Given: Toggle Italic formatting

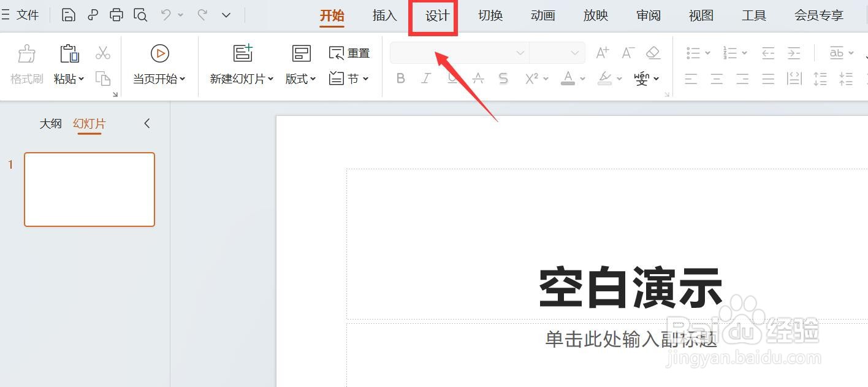Looking at the screenshot, I should click(426, 79).
